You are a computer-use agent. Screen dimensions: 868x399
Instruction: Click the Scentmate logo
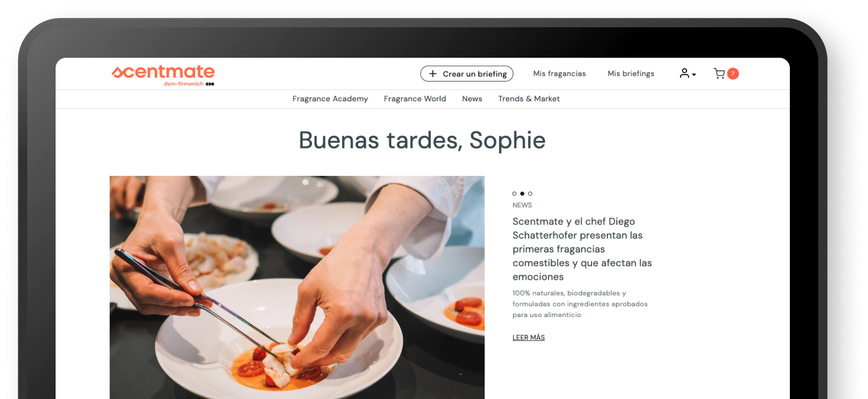(x=163, y=75)
